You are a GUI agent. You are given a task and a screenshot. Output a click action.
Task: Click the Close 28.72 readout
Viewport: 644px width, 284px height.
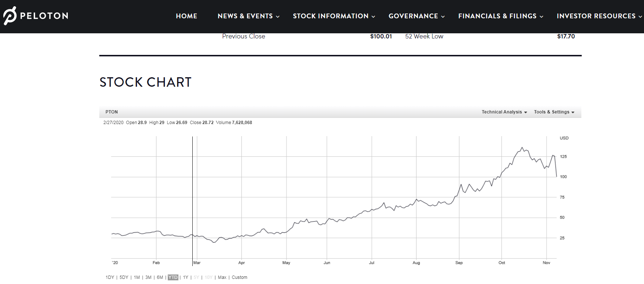click(x=202, y=123)
